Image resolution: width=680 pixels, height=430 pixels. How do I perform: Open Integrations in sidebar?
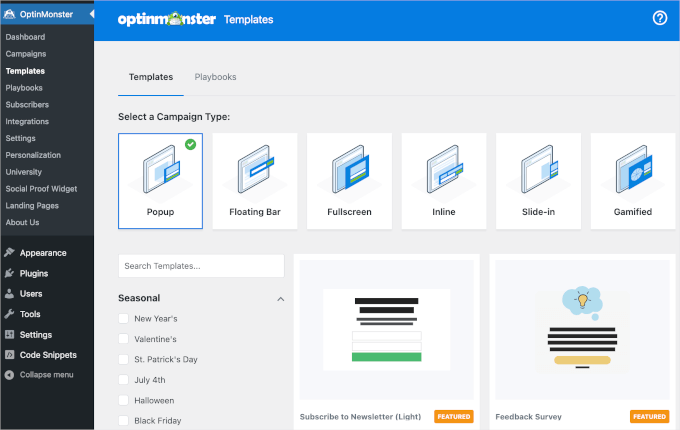[x=27, y=121]
